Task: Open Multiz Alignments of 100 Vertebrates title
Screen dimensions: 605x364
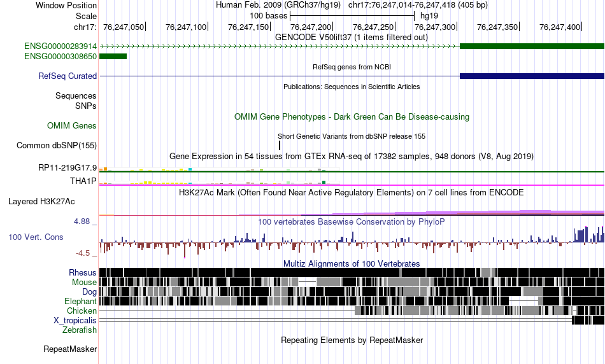Action: pos(352,263)
